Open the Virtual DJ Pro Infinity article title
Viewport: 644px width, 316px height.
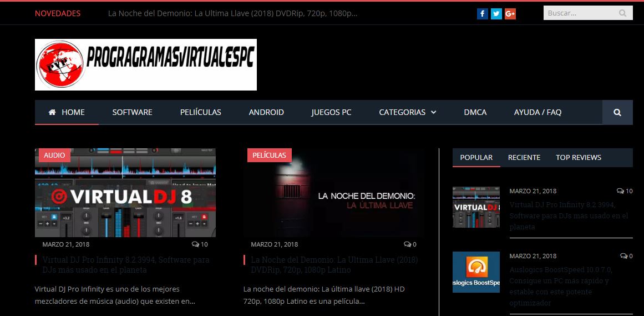coord(126,265)
